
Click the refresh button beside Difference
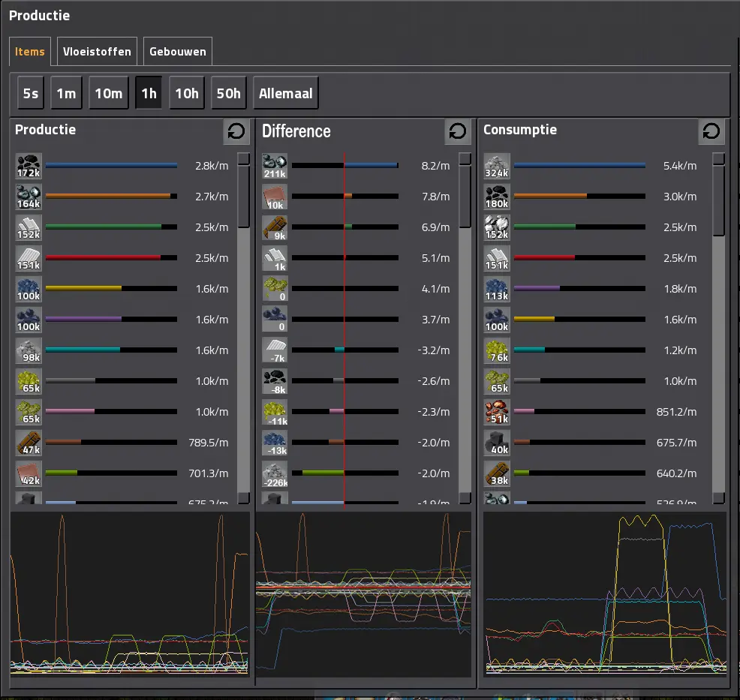point(457,131)
